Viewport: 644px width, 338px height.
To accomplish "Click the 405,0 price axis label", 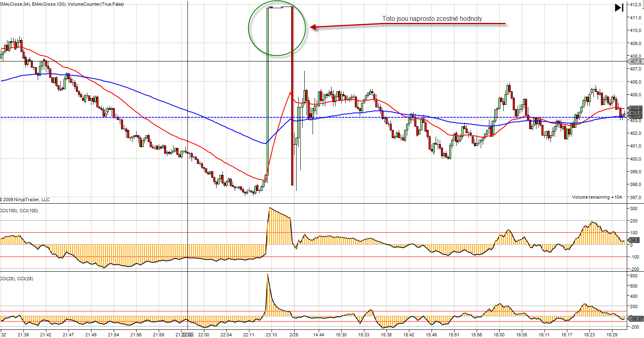I will tap(635, 95).
